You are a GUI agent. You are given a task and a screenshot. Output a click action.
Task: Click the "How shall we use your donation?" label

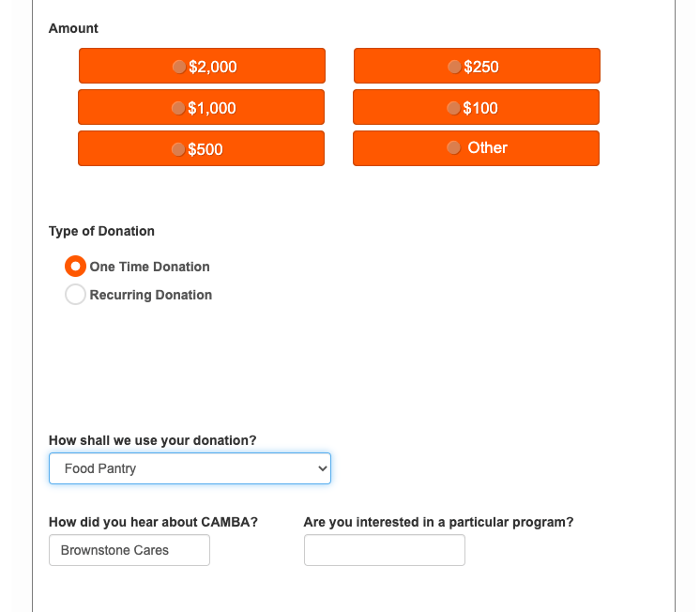pyautogui.click(x=153, y=440)
